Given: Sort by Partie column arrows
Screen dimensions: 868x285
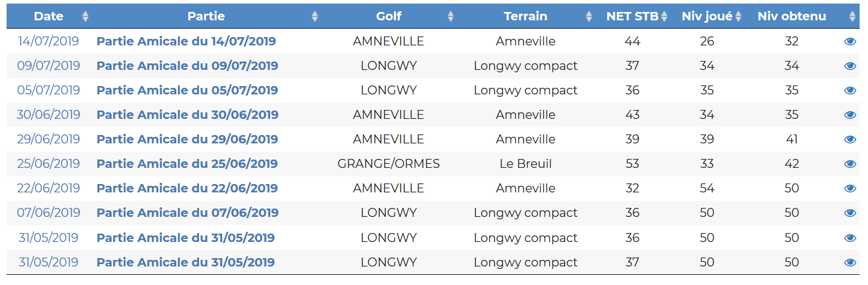Looking at the screenshot, I should pos(315,17).
